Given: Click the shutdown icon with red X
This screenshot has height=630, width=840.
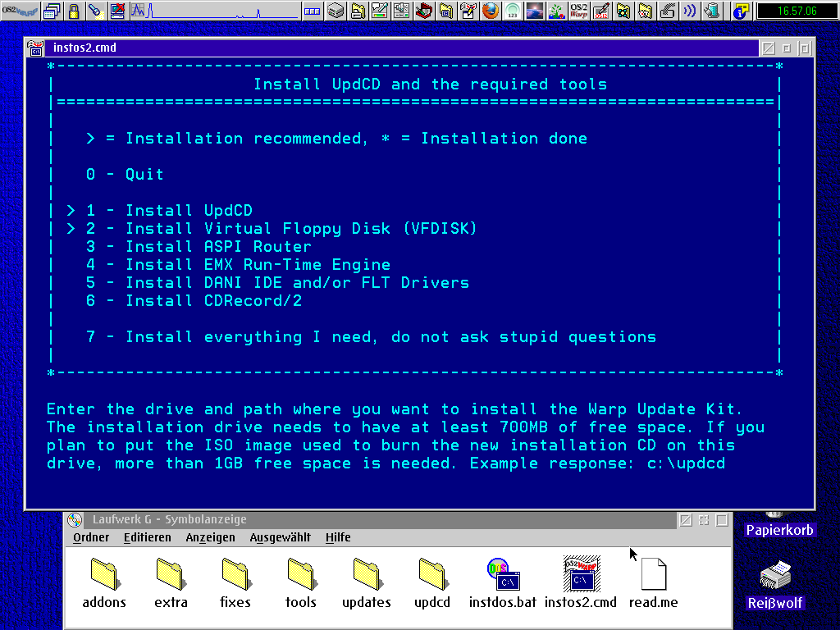Looking at the screenshot, I should click(x=118, y=11).
